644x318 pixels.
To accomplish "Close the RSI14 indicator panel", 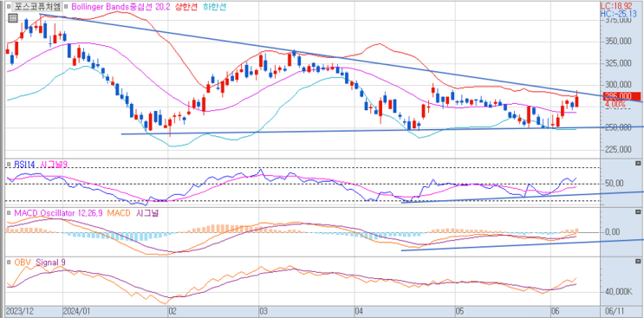I will click(x=637, y=164).
